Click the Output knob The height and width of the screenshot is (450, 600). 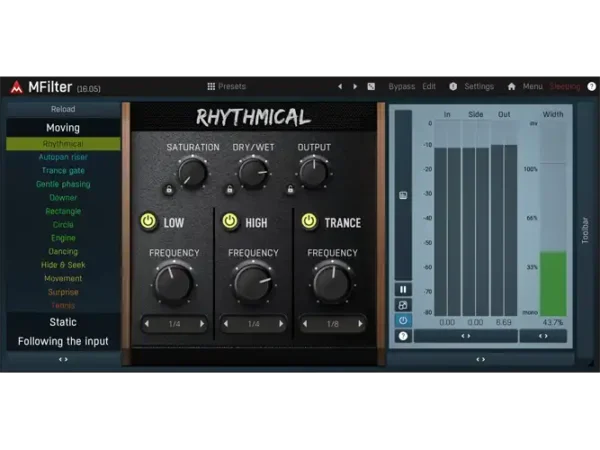coord(313,173)
